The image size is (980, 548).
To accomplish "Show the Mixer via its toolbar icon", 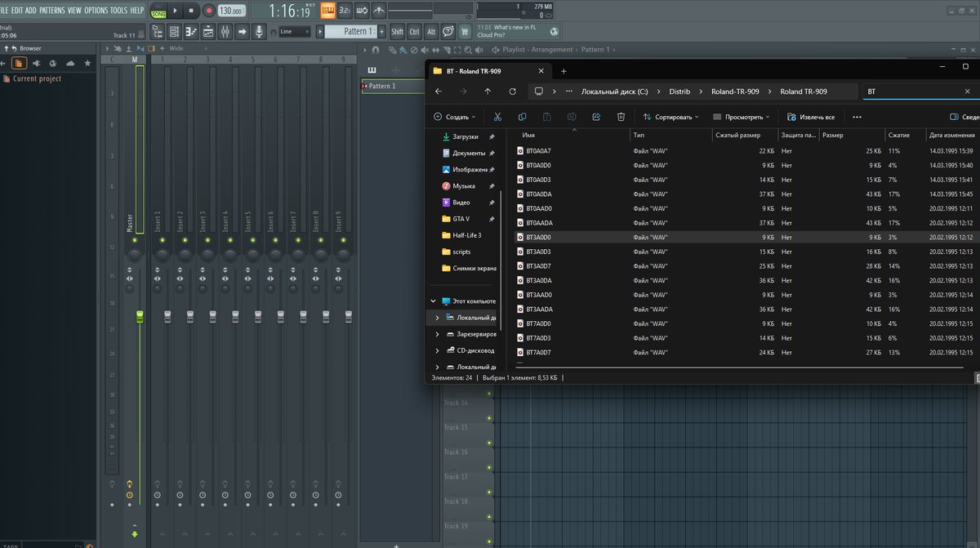I will click(225, 32).
